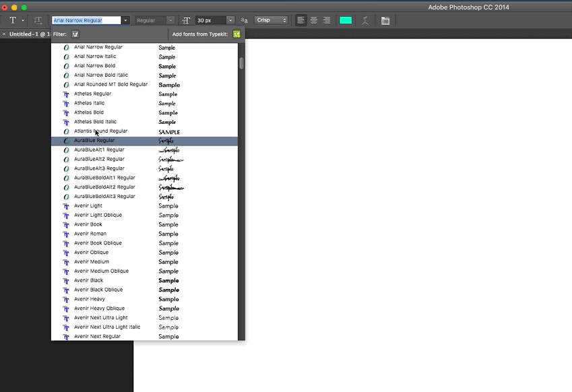Switch to the Untitled-1 document tab
Image resolution: width=572 pixels, height=392 pixels.
tap(30, 34)
